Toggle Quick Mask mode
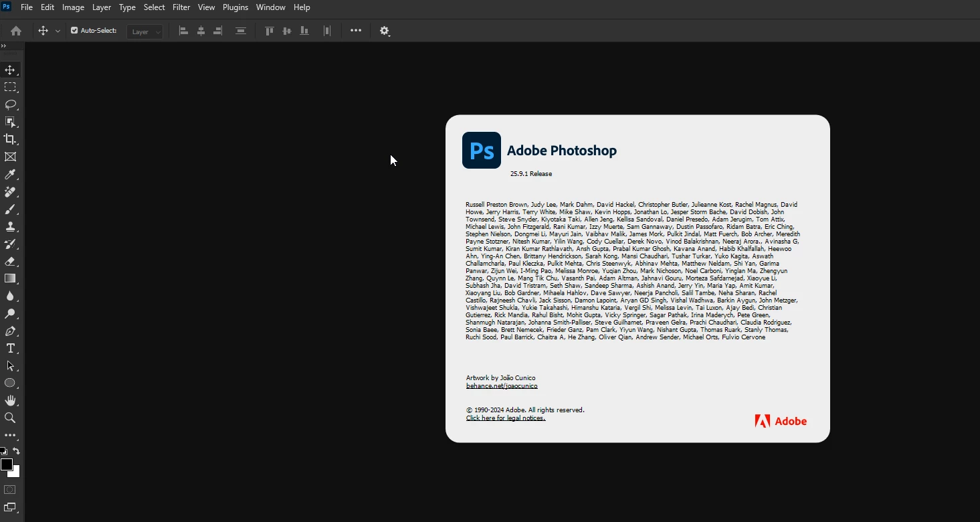This screenshot has width=980, height=522. (x=10, y=490)
